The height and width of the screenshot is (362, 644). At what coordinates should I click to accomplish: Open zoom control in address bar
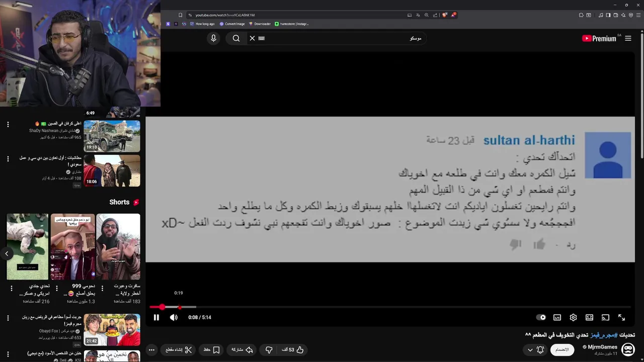click(426, 15)
